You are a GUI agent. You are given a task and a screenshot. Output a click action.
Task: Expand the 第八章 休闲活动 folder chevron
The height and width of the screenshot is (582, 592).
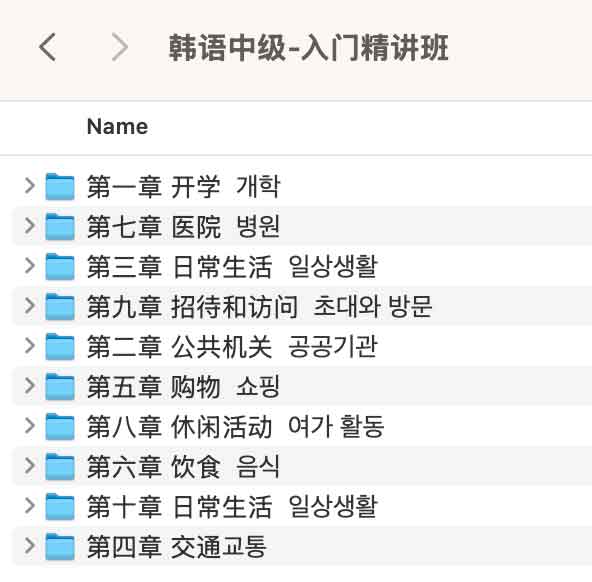tap(29, 426)
